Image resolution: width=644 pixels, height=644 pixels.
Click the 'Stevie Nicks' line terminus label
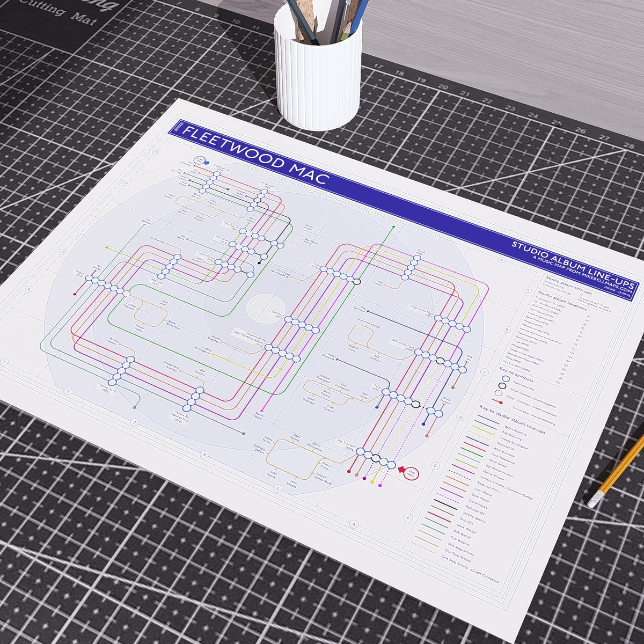(259, 415)
